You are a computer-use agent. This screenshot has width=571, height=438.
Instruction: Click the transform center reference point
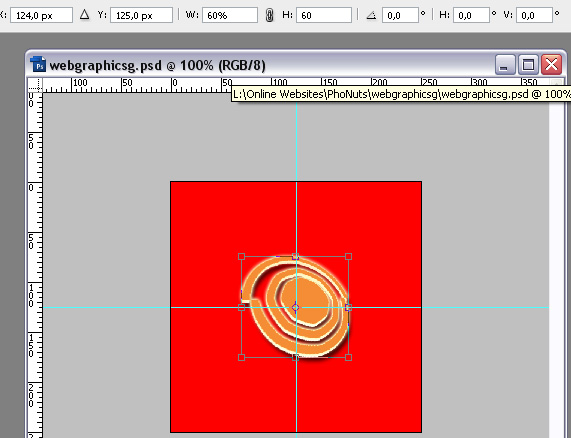[295, 308]
